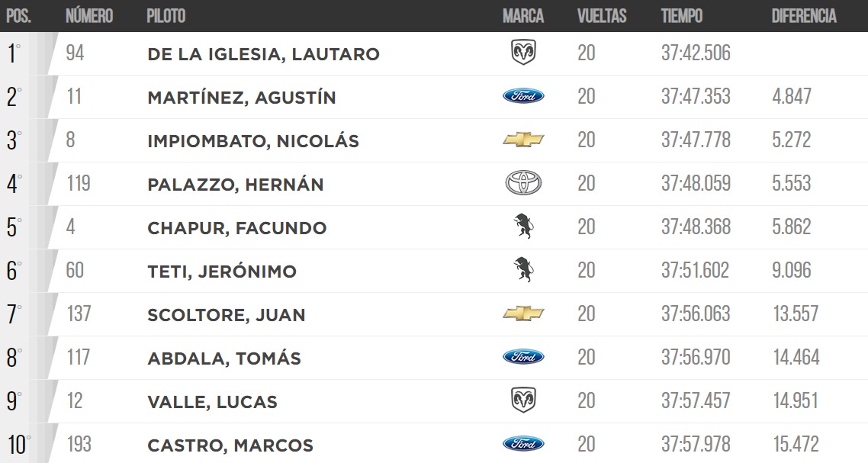This screenshot has width=868, height=463.
Task: Click the VUELTAS column header
Action: tap(602, 15)
